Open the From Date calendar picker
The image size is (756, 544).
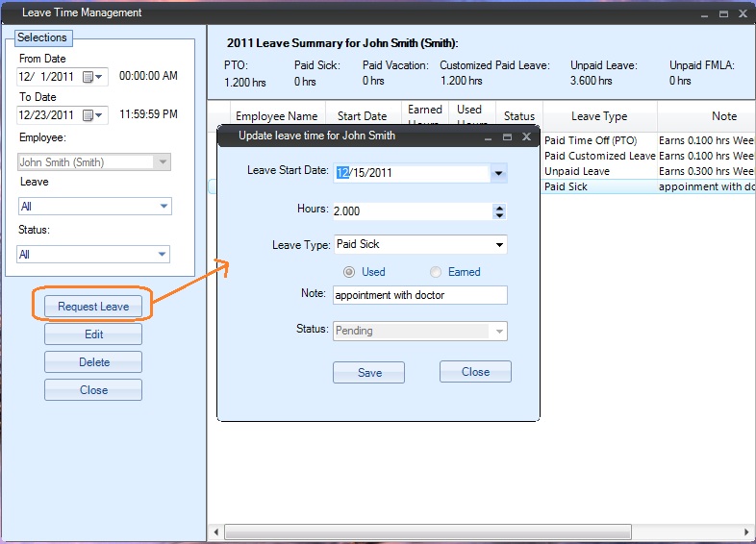click(x=93, y=76)
